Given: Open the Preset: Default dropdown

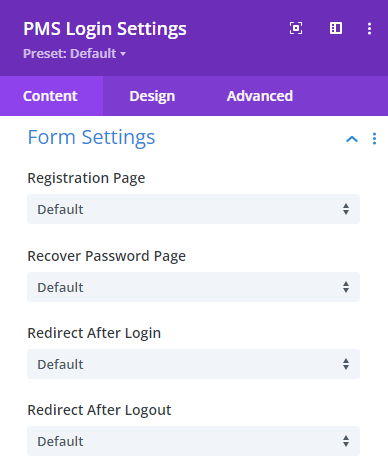Looking at the screenshot, I should pyautogui.click(x=74, y=54).
